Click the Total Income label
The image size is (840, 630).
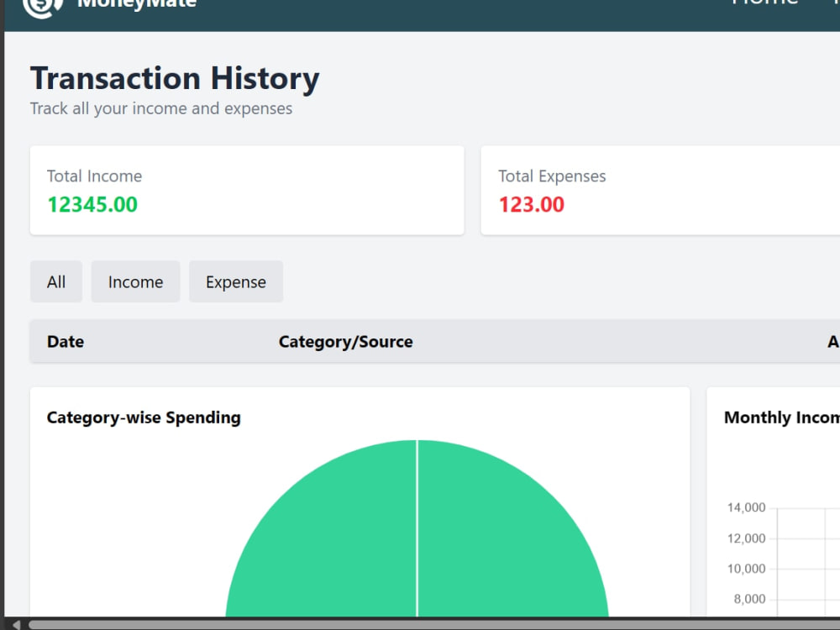pos(94,176)
